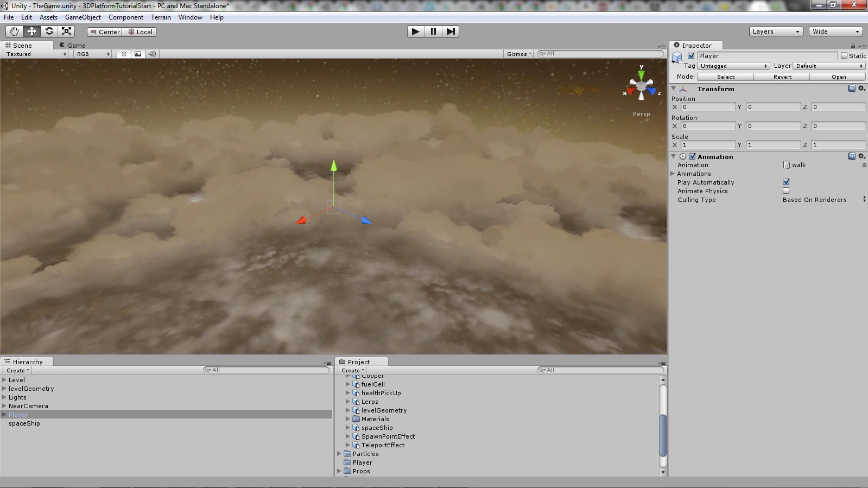Screen dimensions: 868x488
Task: Expand the Animations list
Action: [673, 174]
